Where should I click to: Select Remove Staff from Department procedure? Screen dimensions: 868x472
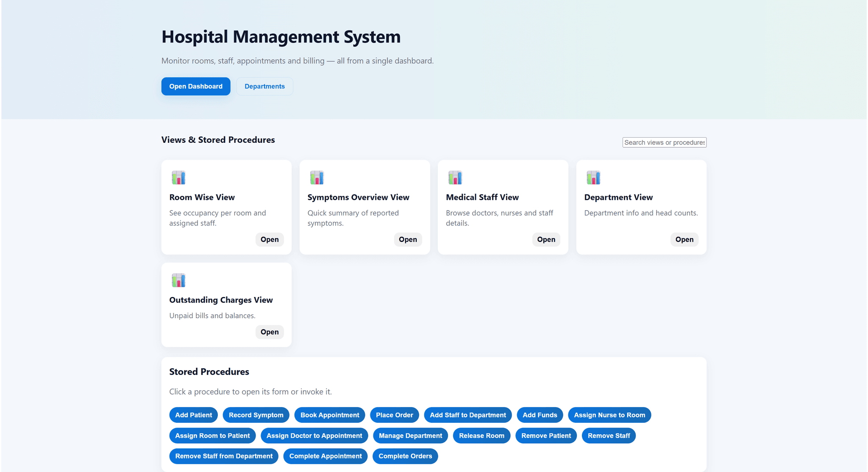[224, 456]
